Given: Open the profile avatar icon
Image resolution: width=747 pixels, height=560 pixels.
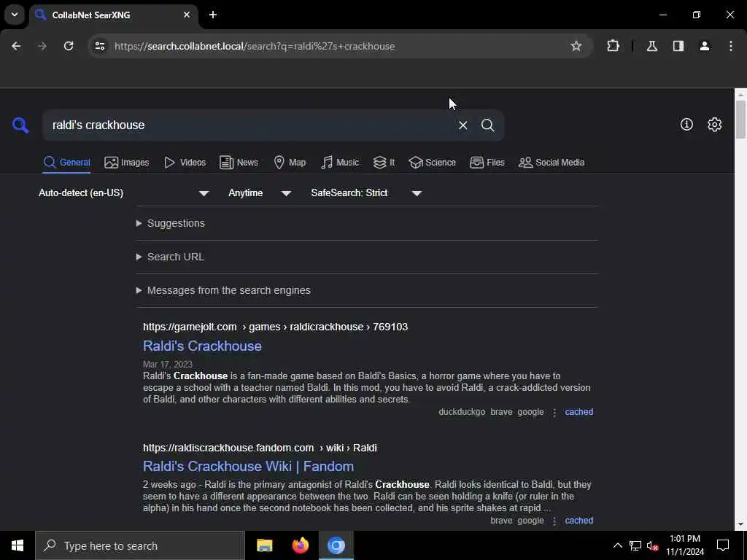Looking at the screenshot, I should coord(705,46).
